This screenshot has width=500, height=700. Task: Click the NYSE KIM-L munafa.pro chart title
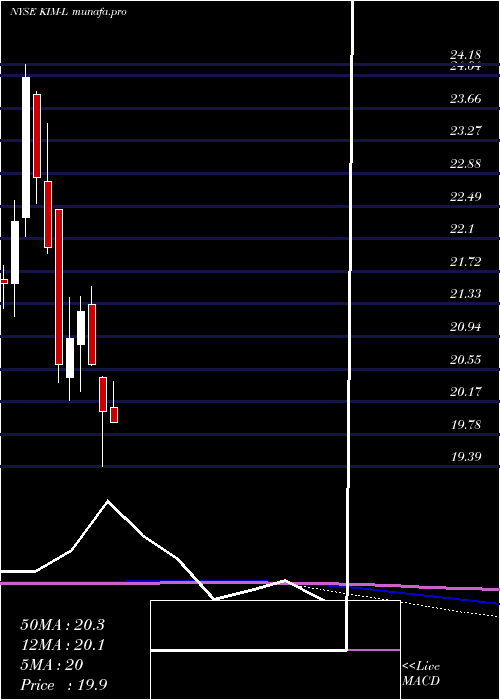coord(68,12)
